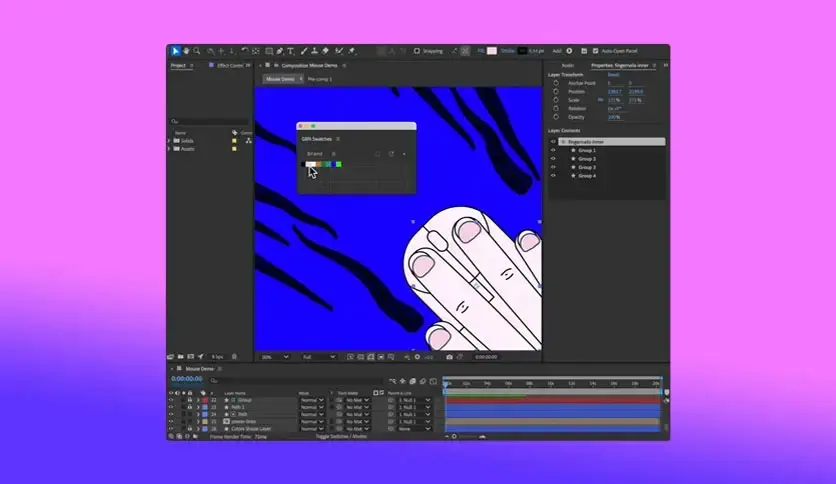
Task: Click Toggle Switches / Modes button
Action: (341, 437)
